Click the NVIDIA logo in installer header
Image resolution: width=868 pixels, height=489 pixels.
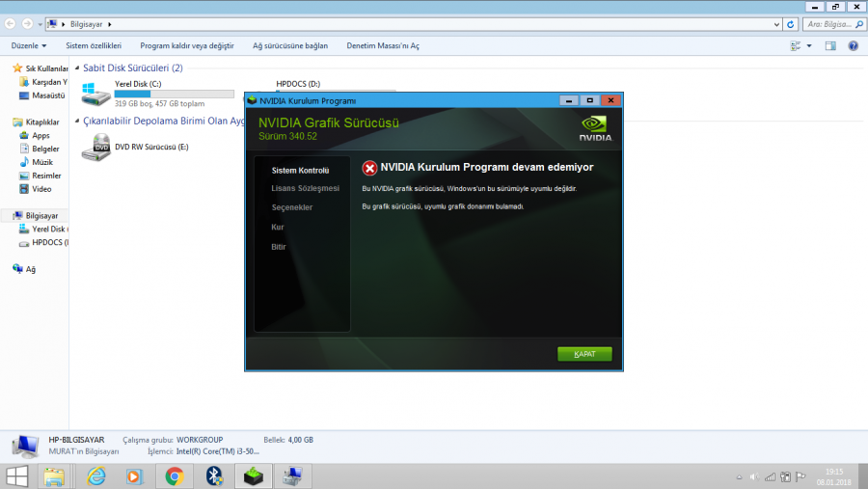(596, 128)
